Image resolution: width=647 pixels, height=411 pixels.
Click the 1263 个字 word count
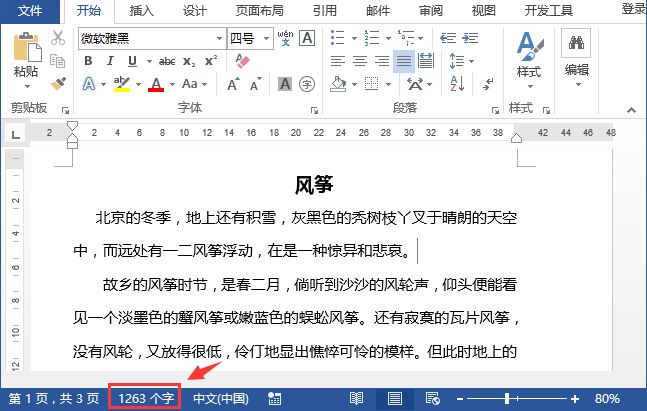click(x=145, y=398)
